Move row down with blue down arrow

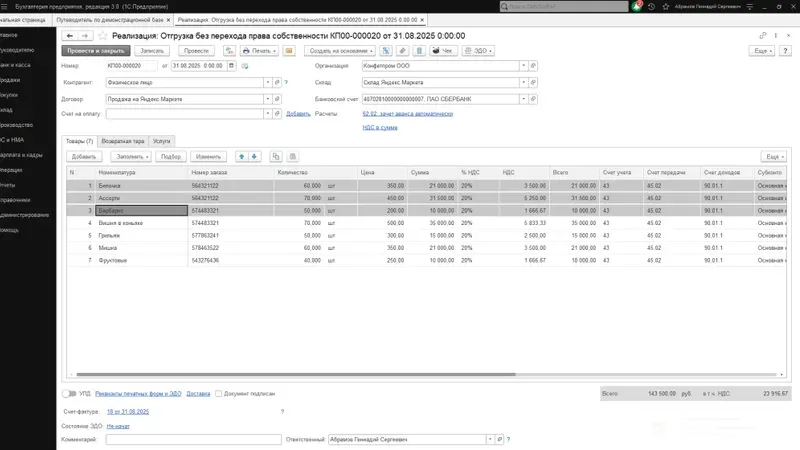tap(254, 157)
